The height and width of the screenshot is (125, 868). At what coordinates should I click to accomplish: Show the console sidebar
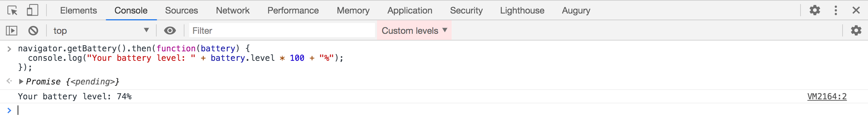[12, 31]
